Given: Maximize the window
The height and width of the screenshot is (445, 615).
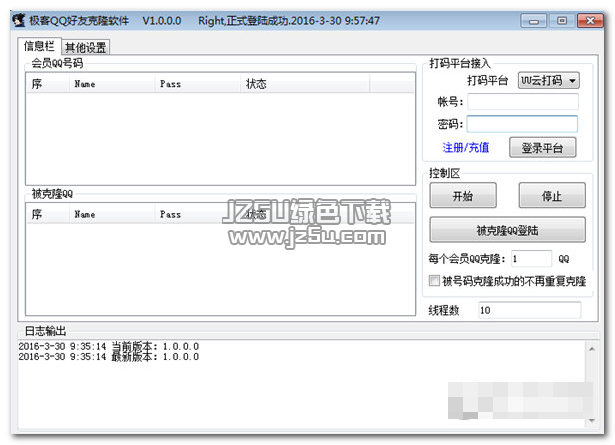Looking at the screenshot, I should point(562,20).
